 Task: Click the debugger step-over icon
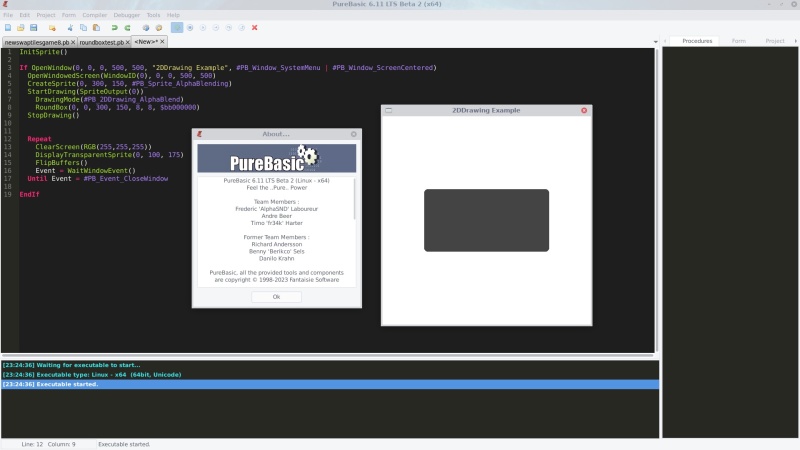(x=229, y=28)
